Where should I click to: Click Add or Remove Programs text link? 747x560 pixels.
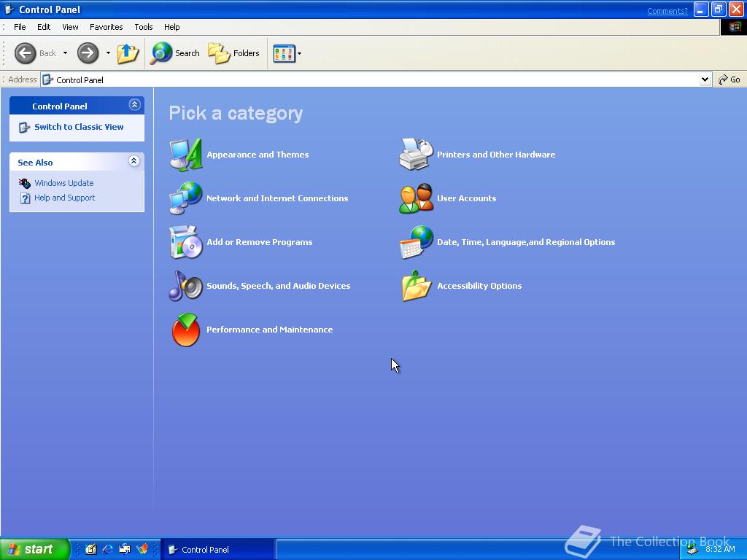[260, 242]
